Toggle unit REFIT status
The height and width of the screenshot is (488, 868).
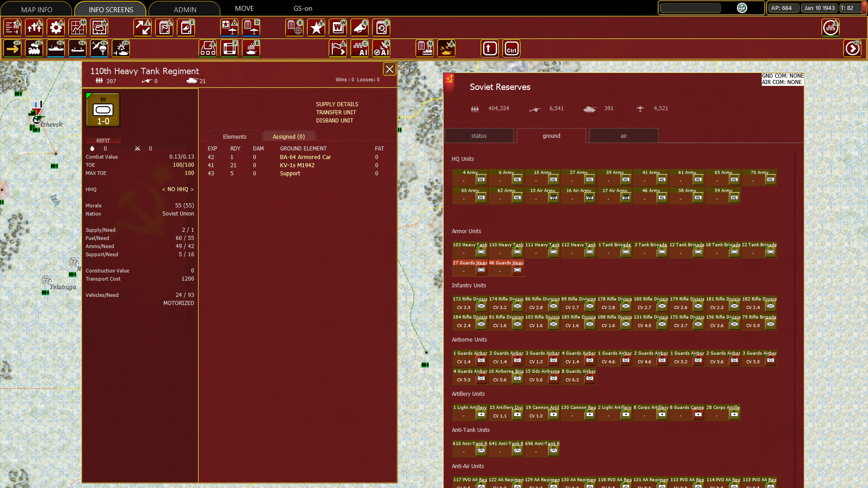pyautogui.click(x=103, y=141)
